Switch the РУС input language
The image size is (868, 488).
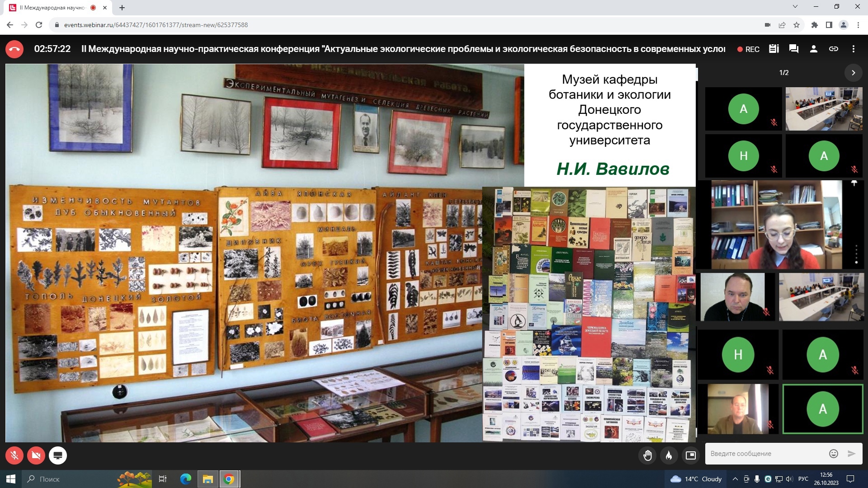(803, 479)
